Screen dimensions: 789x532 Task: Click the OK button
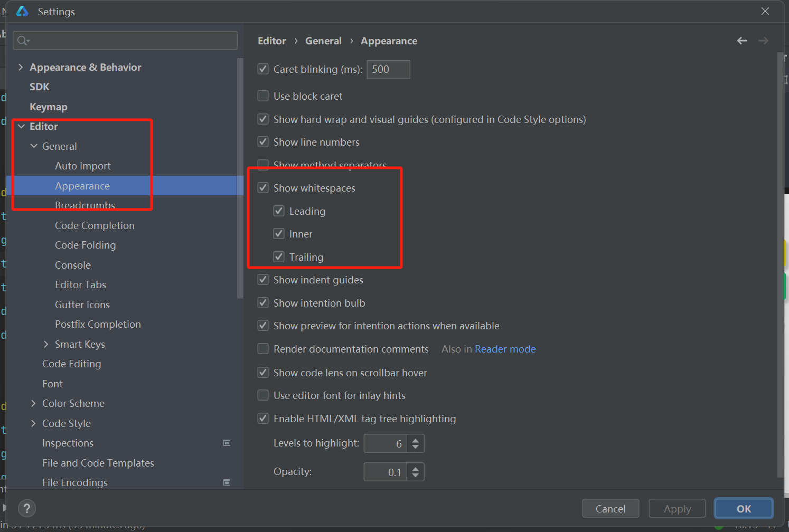pos(744,509)
